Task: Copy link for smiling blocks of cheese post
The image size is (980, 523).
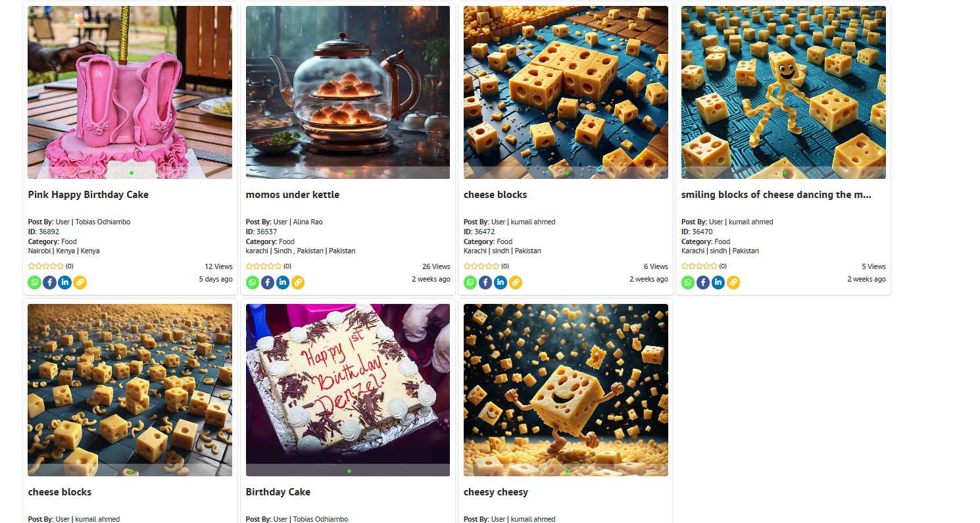Action: click(733, 282)
